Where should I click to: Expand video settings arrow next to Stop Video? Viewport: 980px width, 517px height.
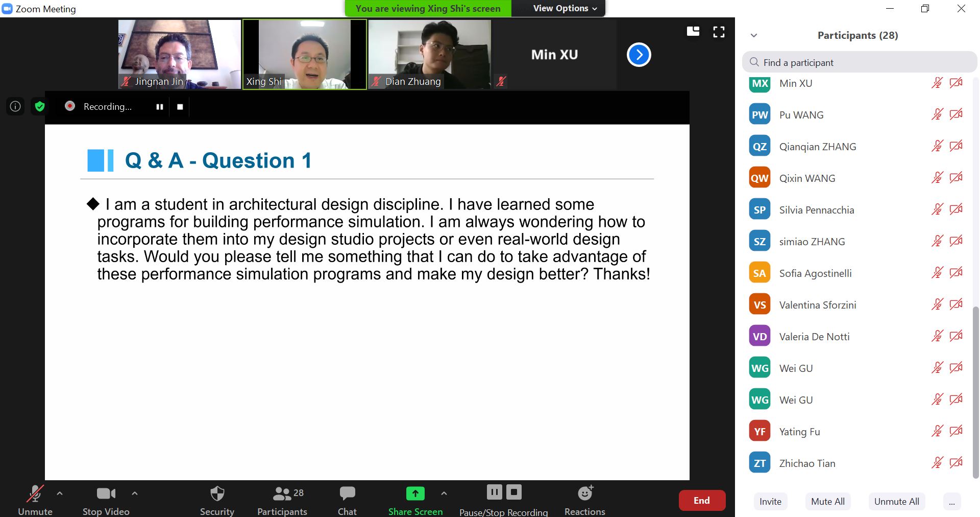135,494
